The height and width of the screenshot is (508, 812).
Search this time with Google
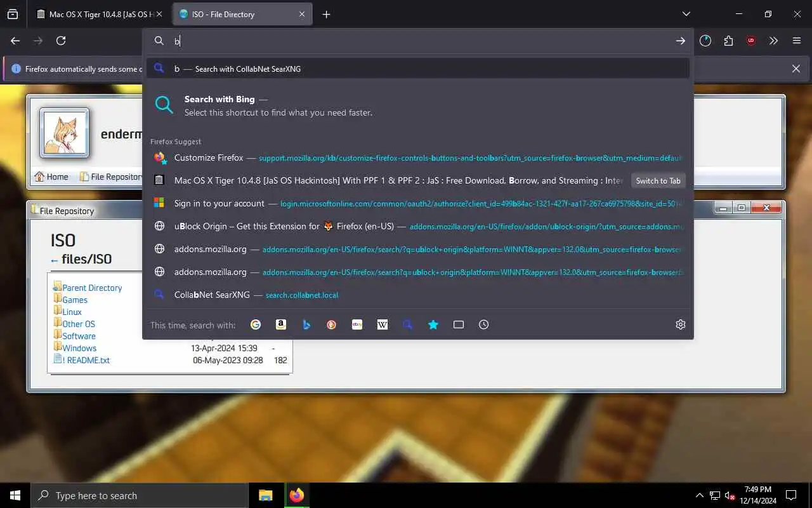point(256,324)
